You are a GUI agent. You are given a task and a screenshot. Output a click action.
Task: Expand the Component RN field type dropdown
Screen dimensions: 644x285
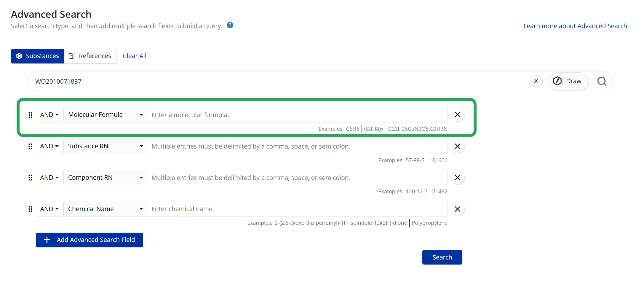pyautogui.click(x=106, y=178)
